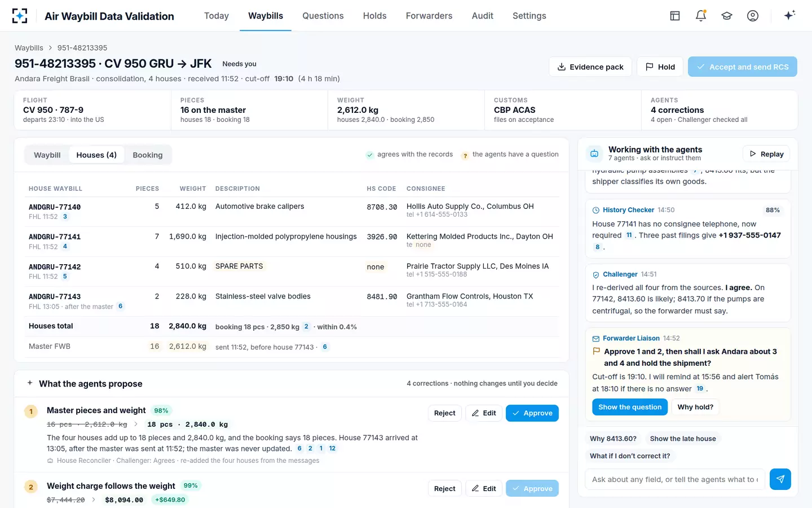
Task: Open the Settings tab
Action: [529, 16]
